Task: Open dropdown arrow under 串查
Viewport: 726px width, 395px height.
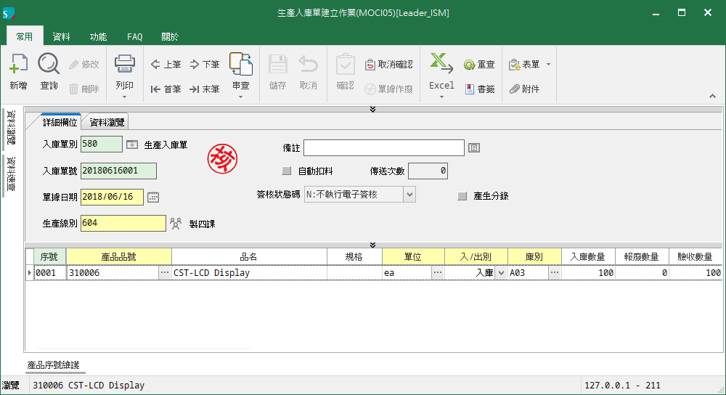Action: pos(241,97)
